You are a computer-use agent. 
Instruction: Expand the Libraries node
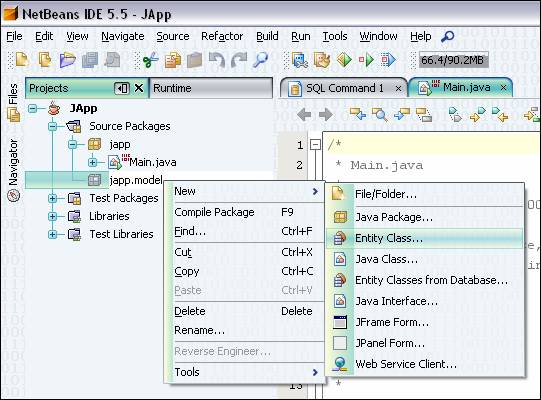click(52, 216)
